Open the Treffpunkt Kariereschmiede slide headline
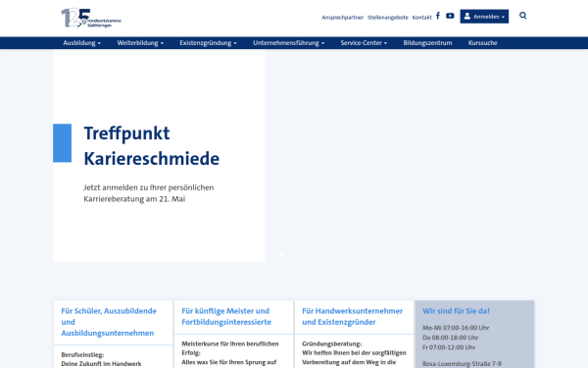Image resolution: width=588 pixels, height=368 pixels. tap(152, 145)
